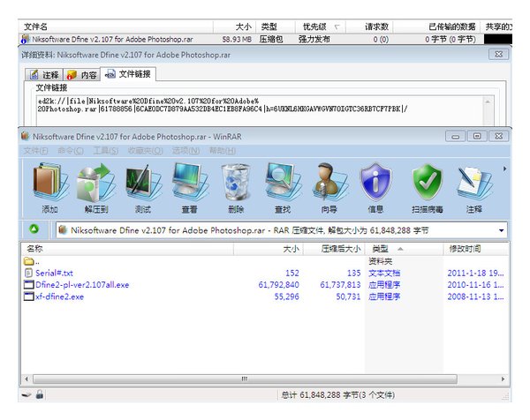Select the xf-dfine2.exe file
530x420 pixels.
(x=54, y=296)
